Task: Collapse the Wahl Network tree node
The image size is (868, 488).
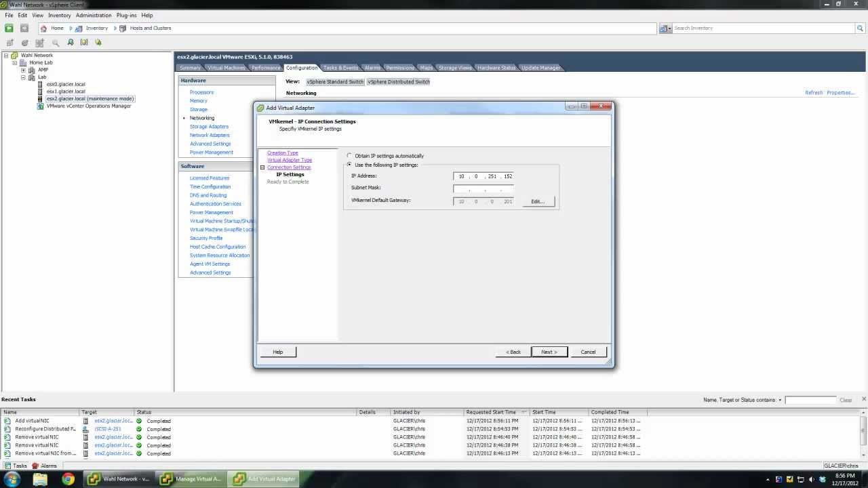Action: (x=6, y=56)
